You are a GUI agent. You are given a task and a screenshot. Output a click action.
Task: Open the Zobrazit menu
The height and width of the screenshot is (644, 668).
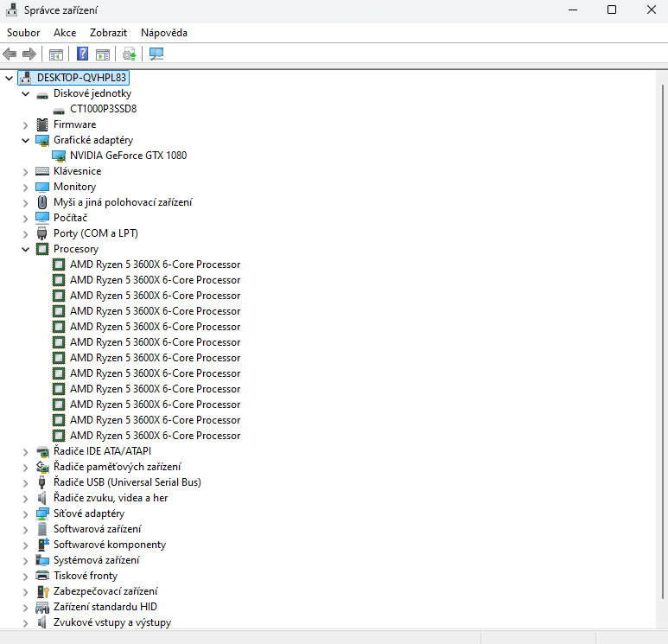108,33
